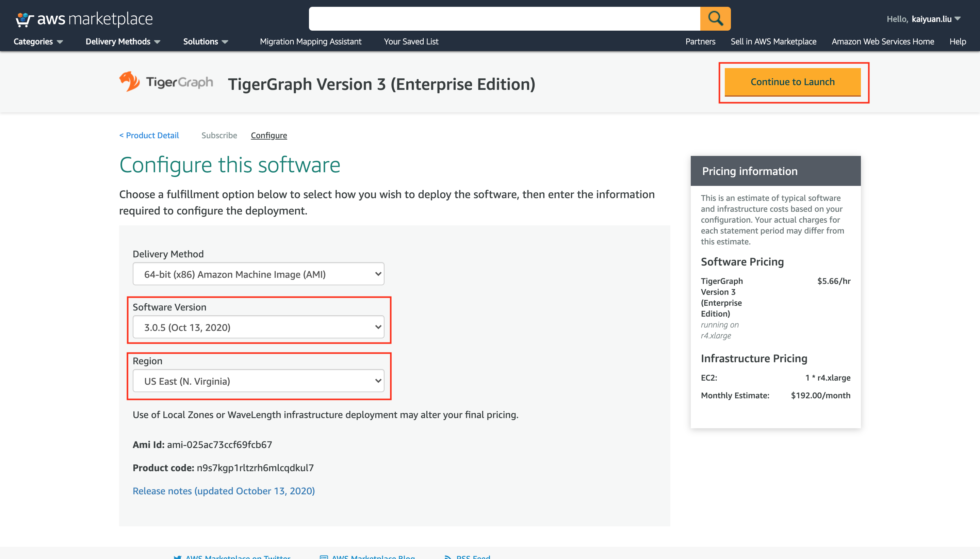Open the Delivery Method selector
This screenshot has height=559, width=980.
(x=258, y=274)
